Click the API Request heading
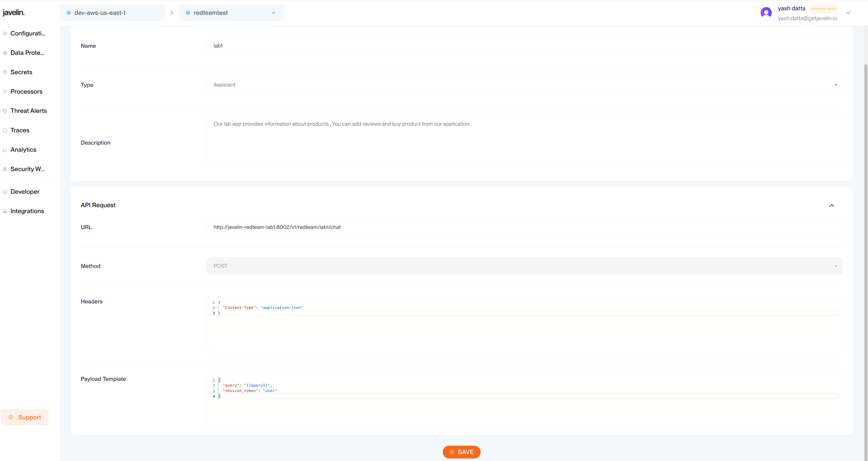Viewport: 868px width, 461px height. click(98, 205)
